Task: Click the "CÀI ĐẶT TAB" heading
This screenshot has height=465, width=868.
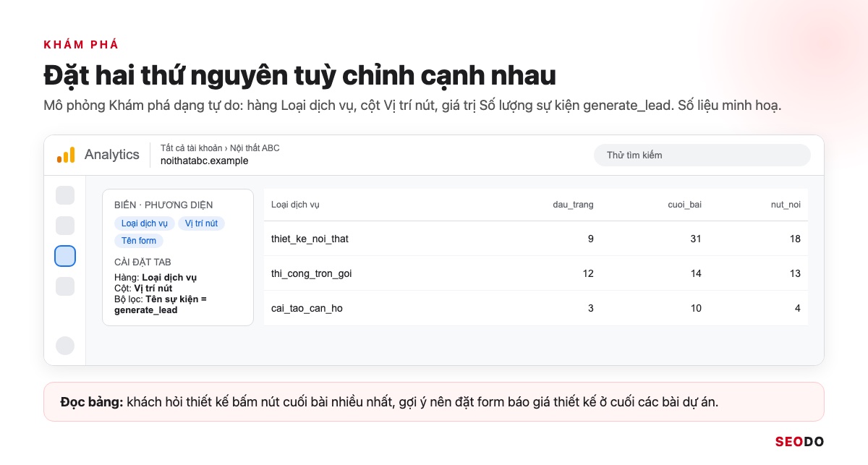Action: tap(142, 262)
